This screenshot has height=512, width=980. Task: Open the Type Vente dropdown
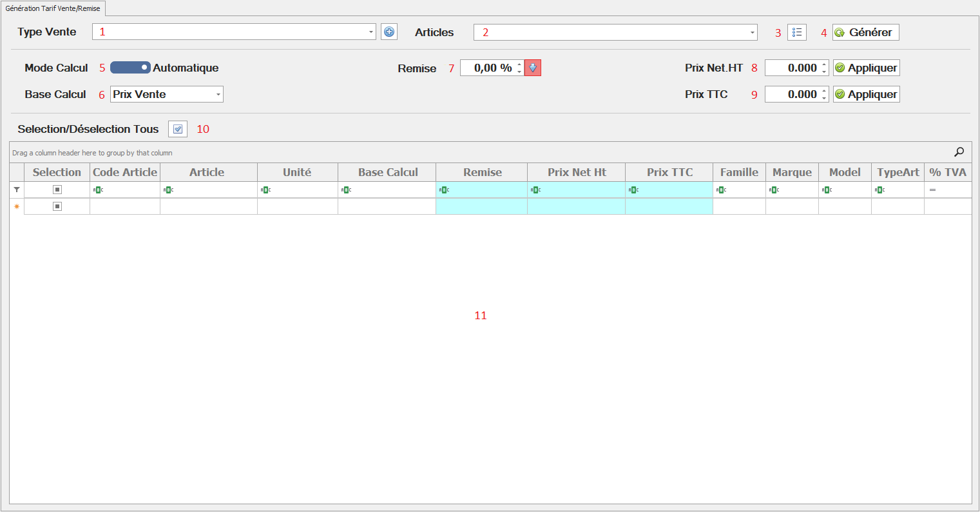click(x=370, y=32)
